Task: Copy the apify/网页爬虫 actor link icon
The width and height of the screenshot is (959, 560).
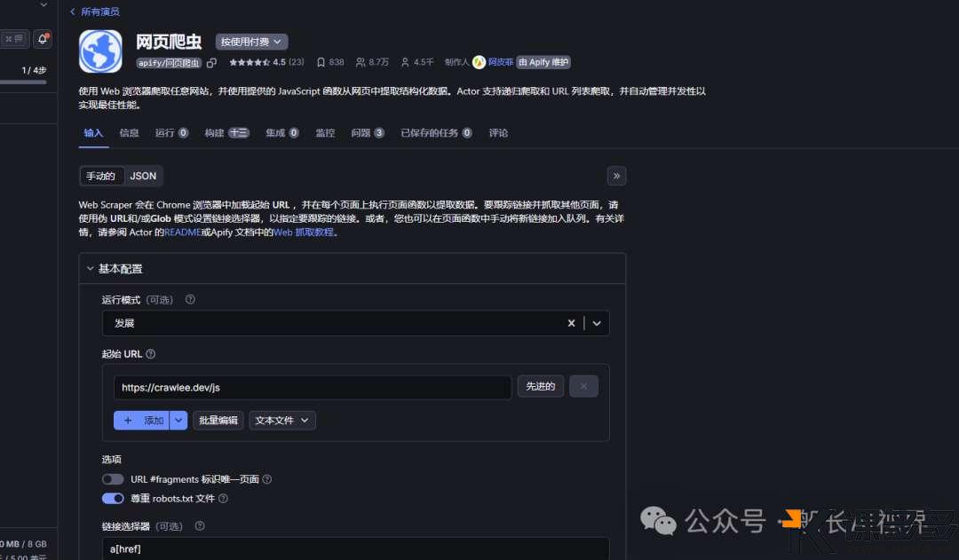Action: (x=210, y=63)
